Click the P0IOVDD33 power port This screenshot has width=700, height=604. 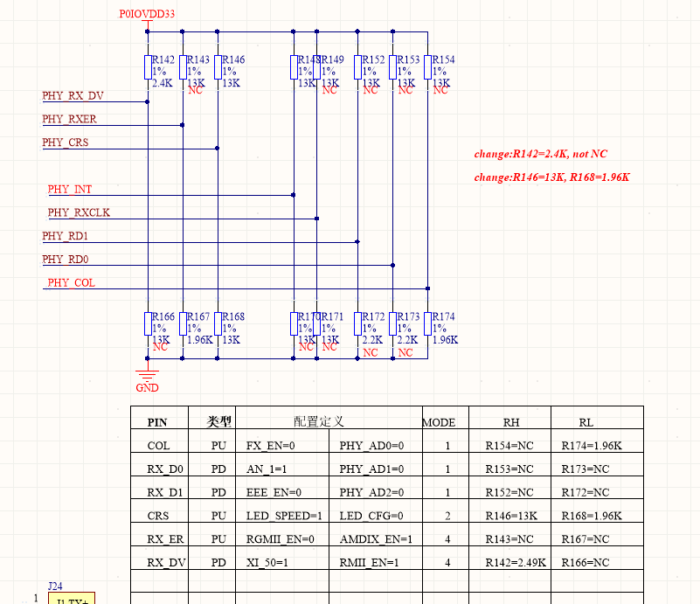coord(147,14)
